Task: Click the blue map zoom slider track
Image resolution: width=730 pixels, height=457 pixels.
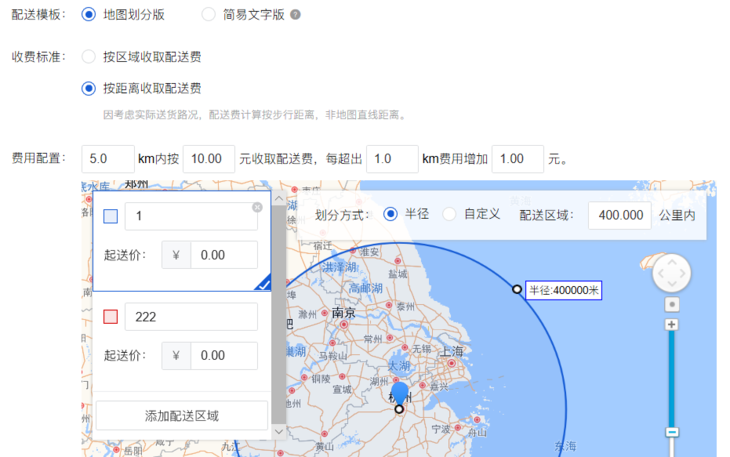Action: tap(672, 379)
